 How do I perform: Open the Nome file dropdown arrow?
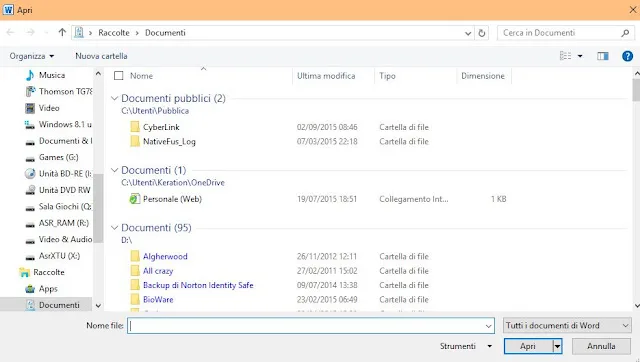pyautogui.click(x=488, y=326)
